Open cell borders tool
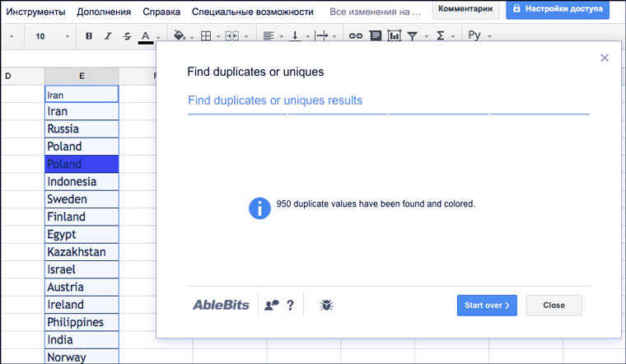 (206, 36)
